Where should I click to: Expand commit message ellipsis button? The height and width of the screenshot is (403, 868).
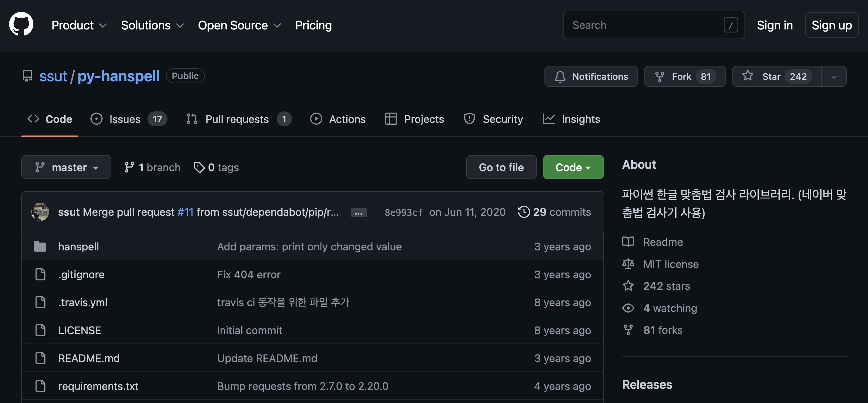click(358, 213)
